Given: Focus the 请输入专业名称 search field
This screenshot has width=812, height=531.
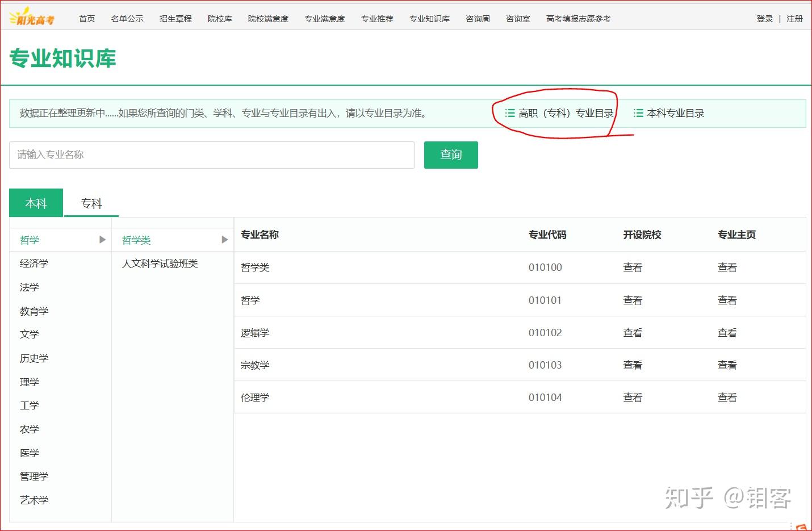Looking at the screenshot, I should pyautogui.click(x=212, y=154).
